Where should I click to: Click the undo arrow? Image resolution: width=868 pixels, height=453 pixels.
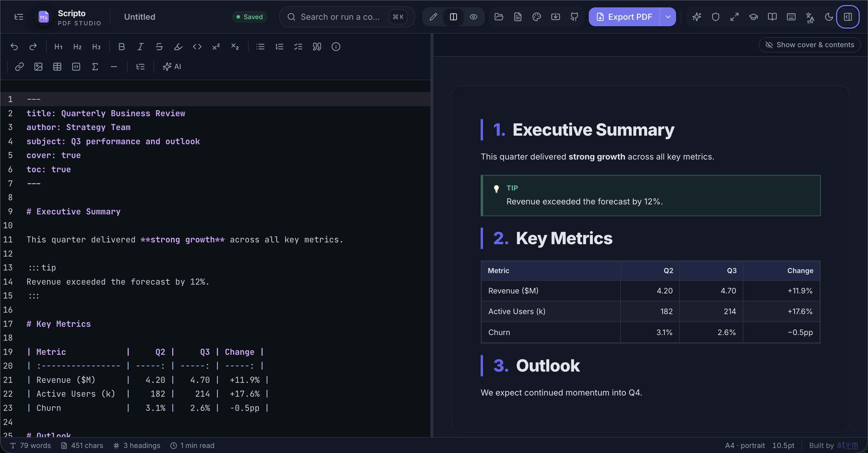pyautogui.click(x=14, y=47)
